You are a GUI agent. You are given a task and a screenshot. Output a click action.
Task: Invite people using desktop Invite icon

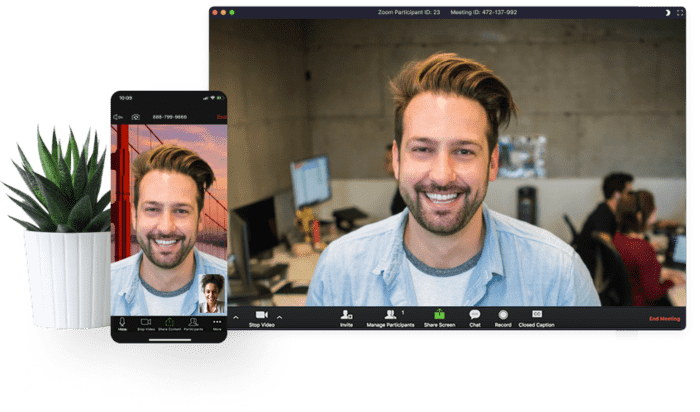346,319
